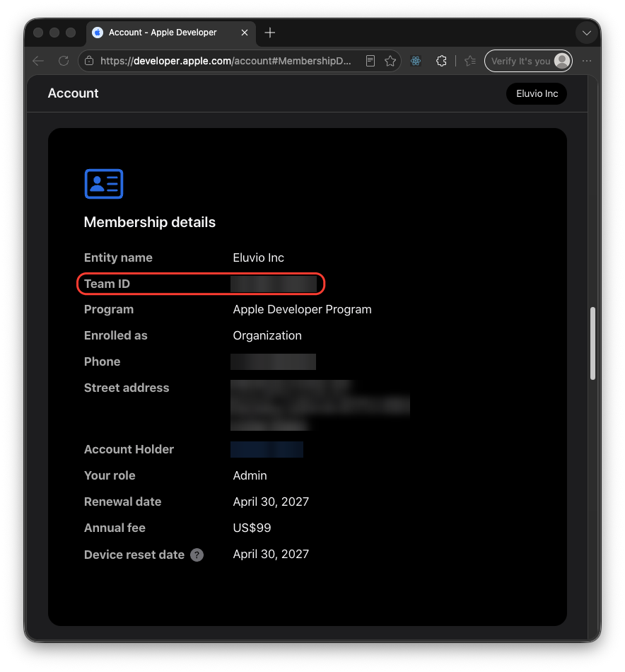Click the blurred Phone value

point(274,361)
